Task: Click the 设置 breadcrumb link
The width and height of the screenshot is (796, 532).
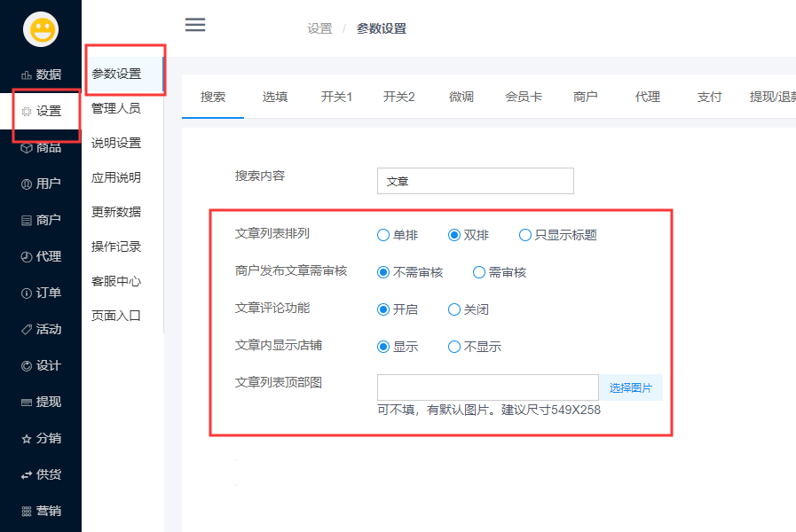Action: pos(319,29)
